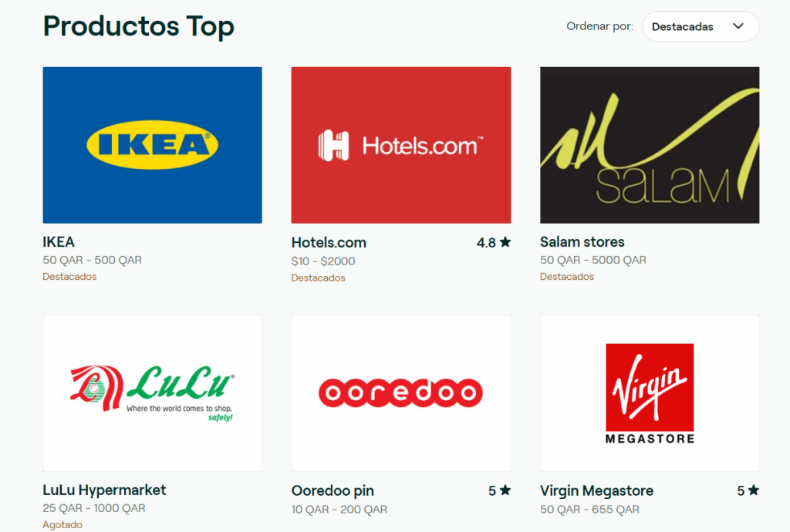The width and height of the screenshot is (790, 532).
Task: Select the Salam stores logo tile
Action: tap(650, 145)
